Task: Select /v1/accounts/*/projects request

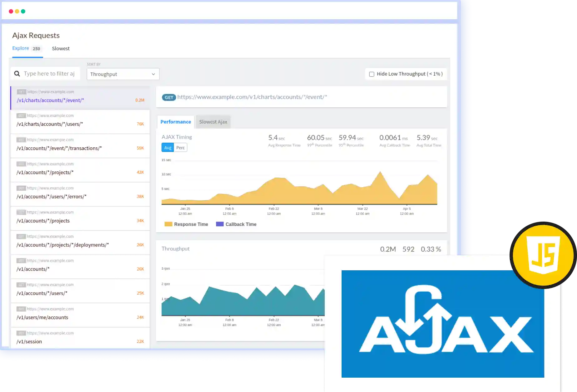Action: pyautogui.click(x=80, y=218)
